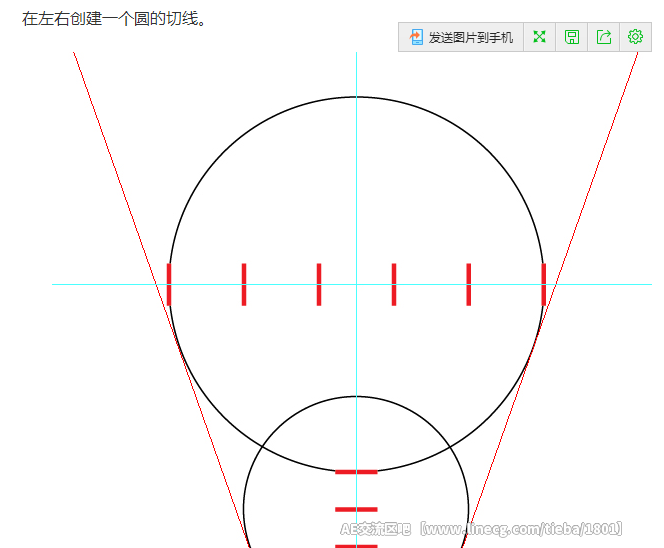Save the image with the disk icon
The width and height of the screenshot is (664, 548).
pos(572,37)
